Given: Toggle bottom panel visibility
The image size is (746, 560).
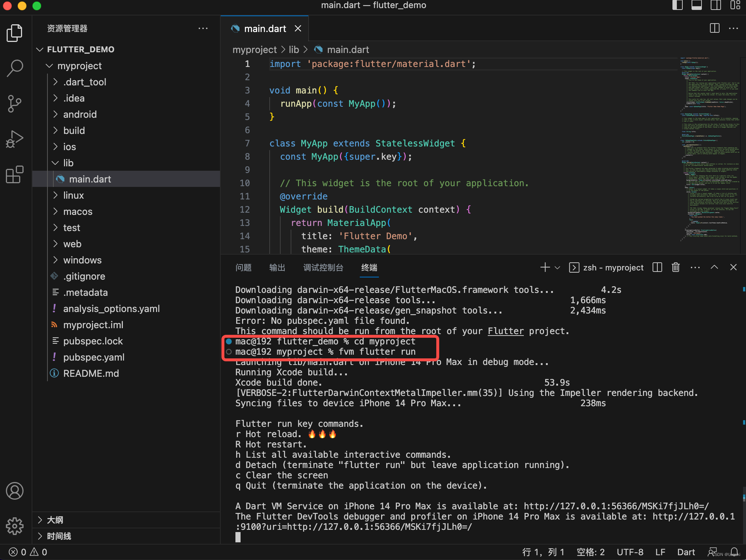Looking at the screenshot, I should tap(696, 5).
